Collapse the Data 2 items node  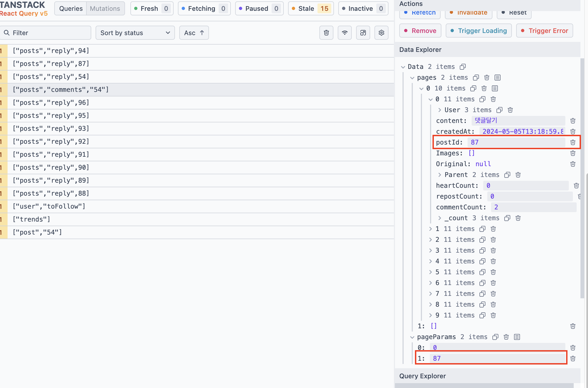pyautogui.click(x=403, y=67)
